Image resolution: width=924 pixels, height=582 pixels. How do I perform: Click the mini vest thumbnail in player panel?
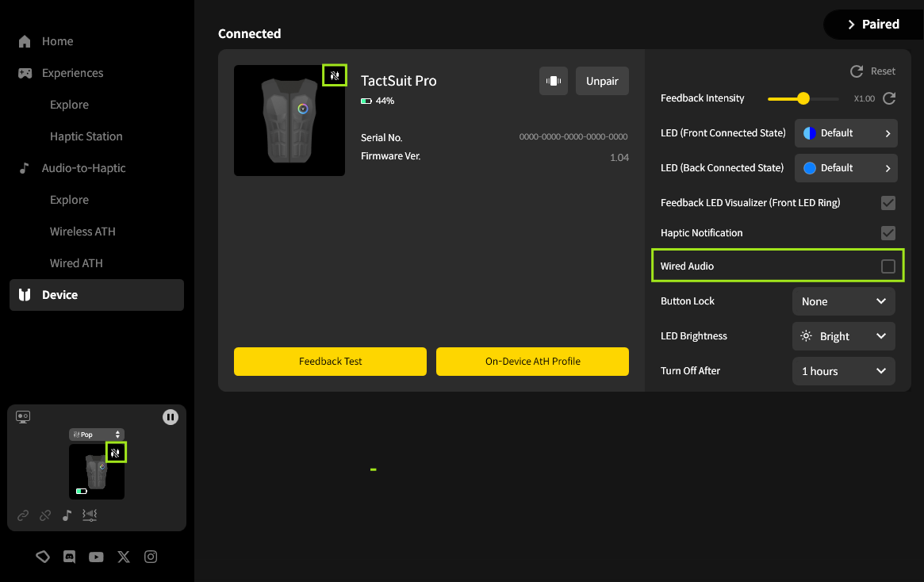coord(97,472)
